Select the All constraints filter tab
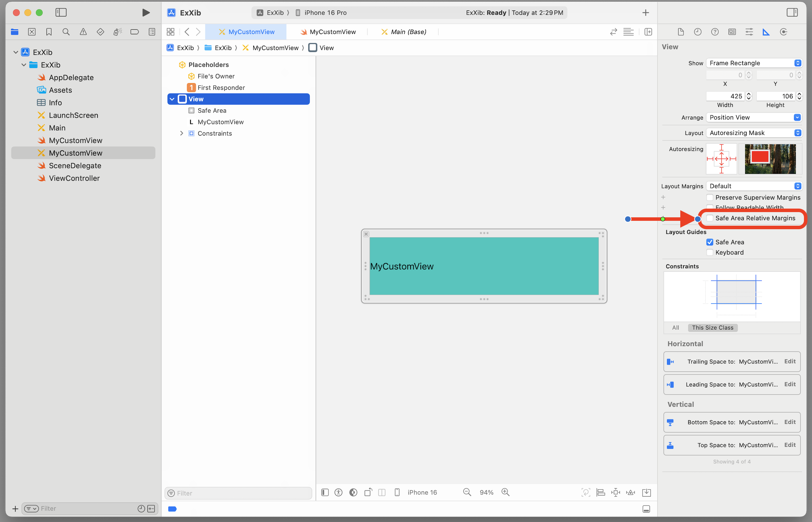Viewport: 812px width, 522px height. 675,328
